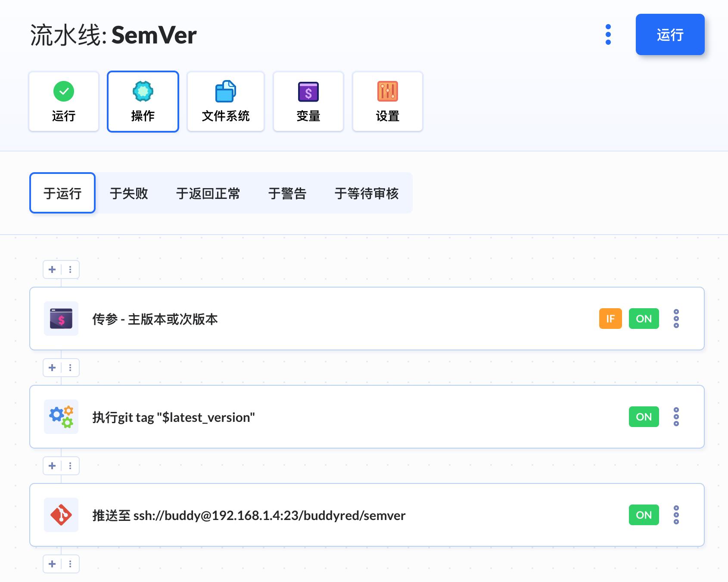Click the red Git icon of 推送至 action
Viewport: 728px width, 582px height.
(61, 515)
